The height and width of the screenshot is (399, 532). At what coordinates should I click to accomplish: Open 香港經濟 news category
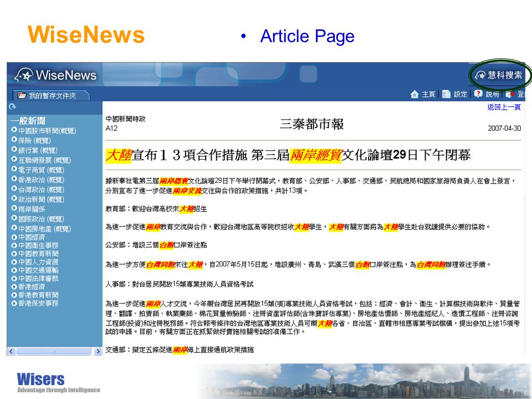(x=32, y=287)
